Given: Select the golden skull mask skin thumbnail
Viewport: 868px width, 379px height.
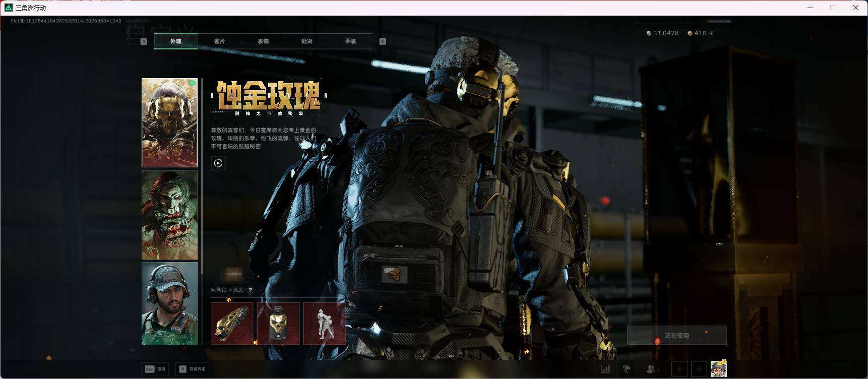Looking at the screenshot, I should [169, 122].
